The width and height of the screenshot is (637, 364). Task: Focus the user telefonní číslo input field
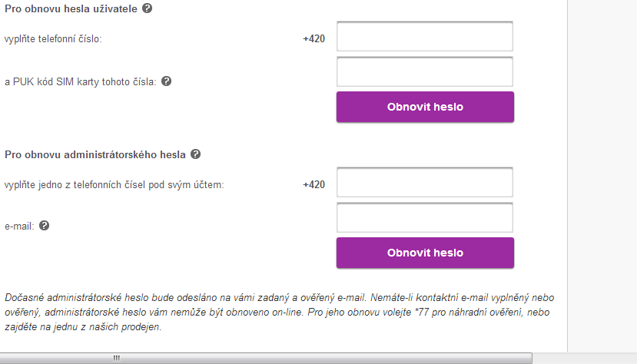coord(424,37)
